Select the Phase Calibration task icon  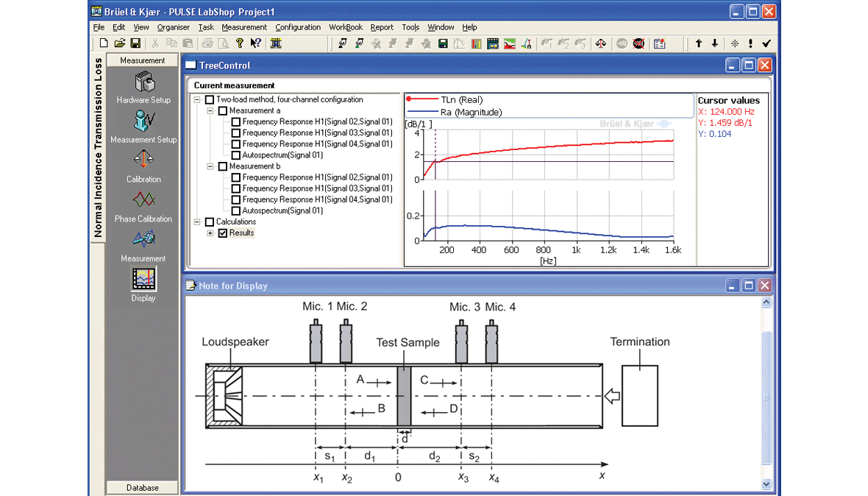[x=143, y=200]
